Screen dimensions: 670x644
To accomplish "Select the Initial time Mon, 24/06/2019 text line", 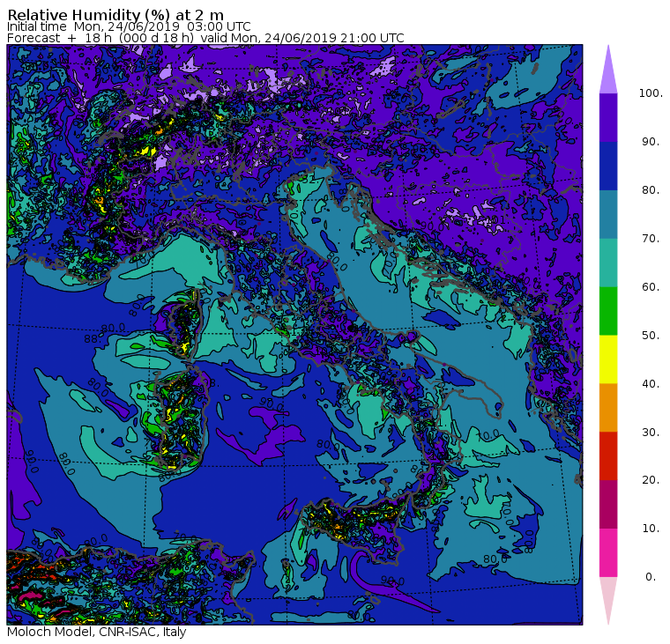I will 129,27.
